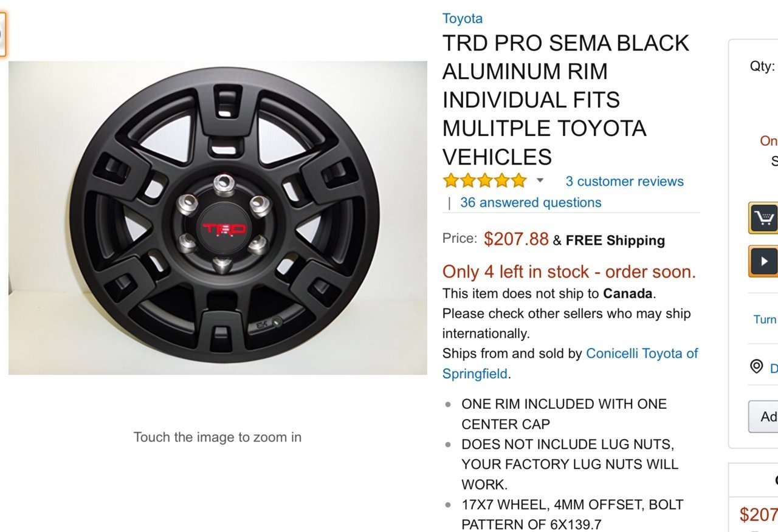Open Conicelli Toyota of Springfield seller link
This screenshot has height=532, width=778.
[x=570, y=363]
